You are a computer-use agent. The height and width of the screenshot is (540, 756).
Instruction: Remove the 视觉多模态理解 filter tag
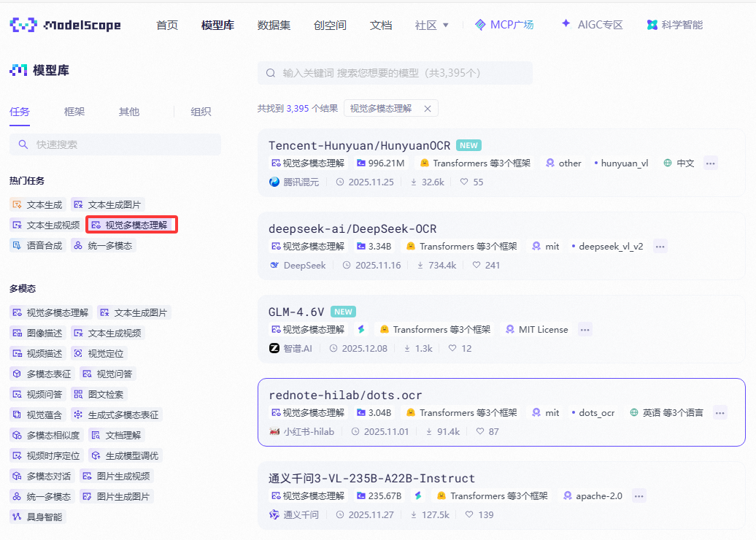[428, 108]
